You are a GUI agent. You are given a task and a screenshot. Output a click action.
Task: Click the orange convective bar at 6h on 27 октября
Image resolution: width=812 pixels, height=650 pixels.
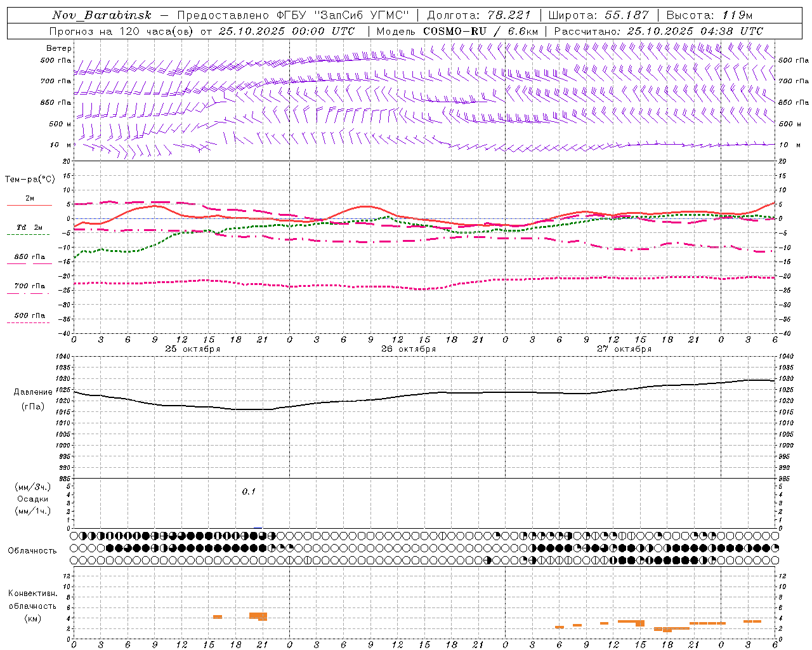click(x=560, y=627)
